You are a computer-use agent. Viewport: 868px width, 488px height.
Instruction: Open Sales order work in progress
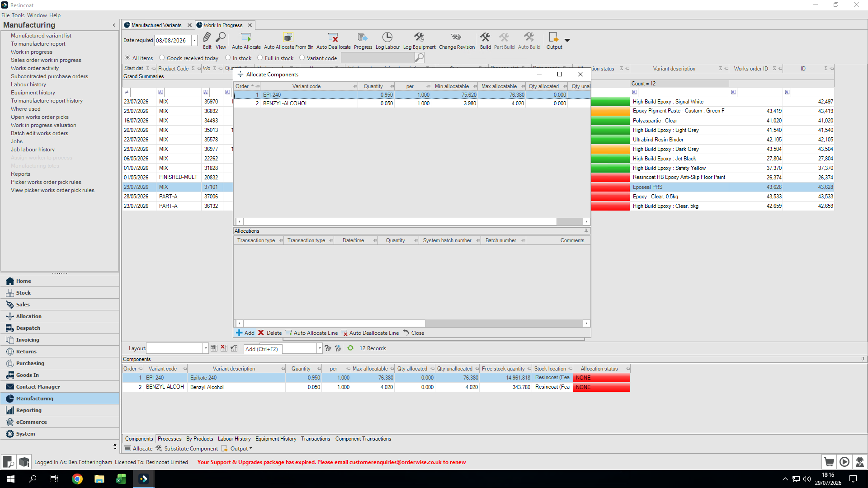pyautogui.click(x=46, y=60)
